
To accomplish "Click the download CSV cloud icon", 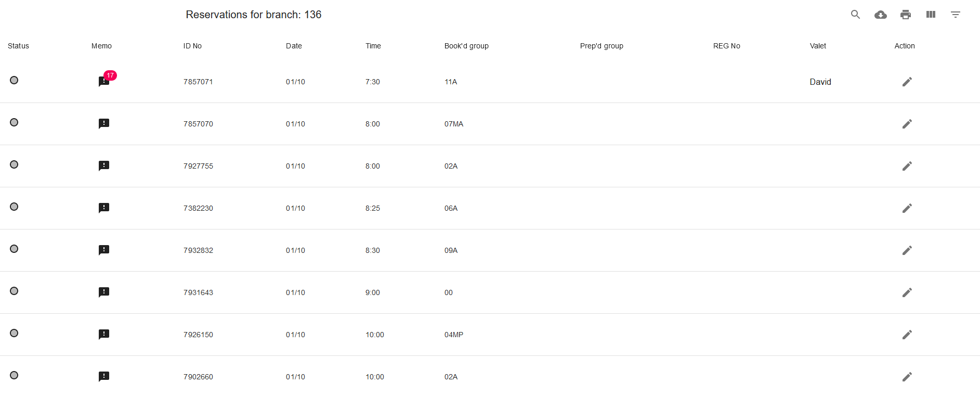I will [x=880, y=15].
